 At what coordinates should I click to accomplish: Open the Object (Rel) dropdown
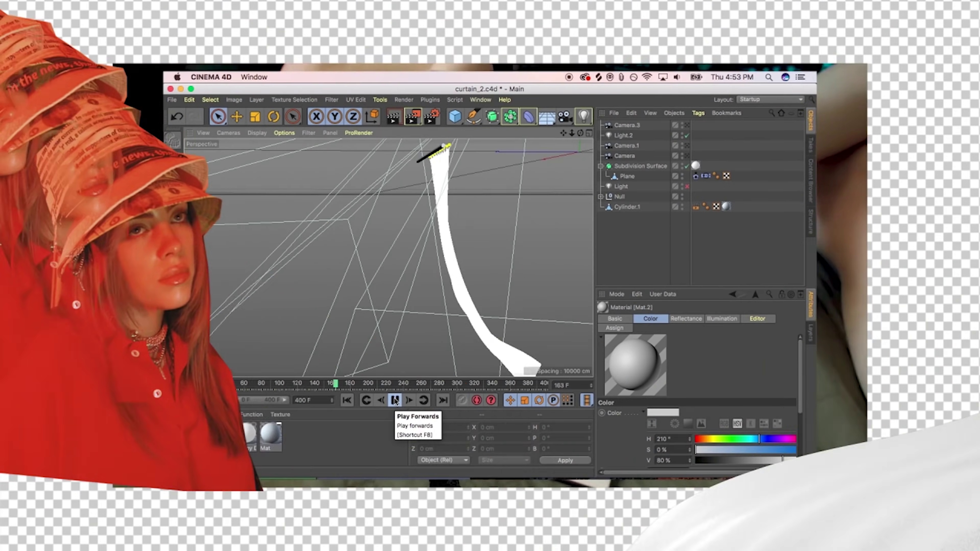tap(444, 460)
